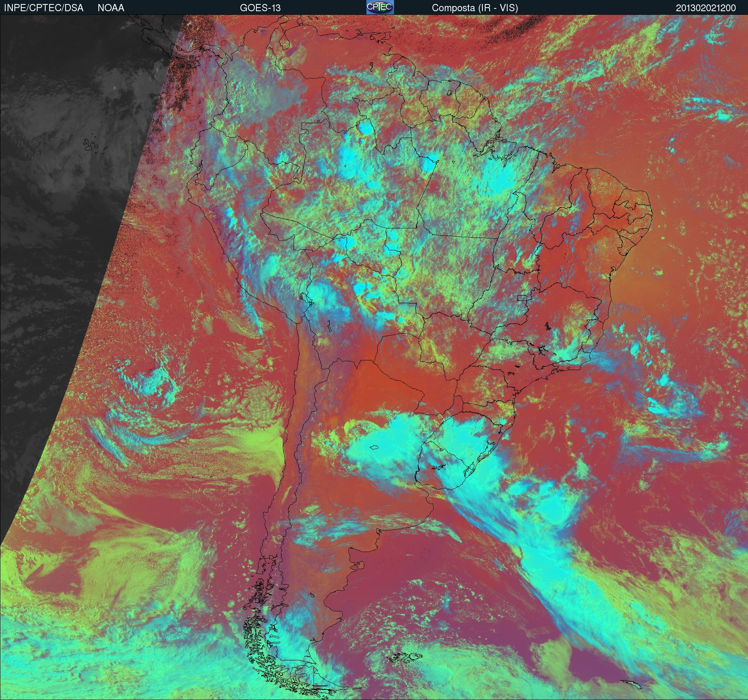Click the GOES-13 satellite label
This screenshot has height=700, width=748.
point(260,8)
